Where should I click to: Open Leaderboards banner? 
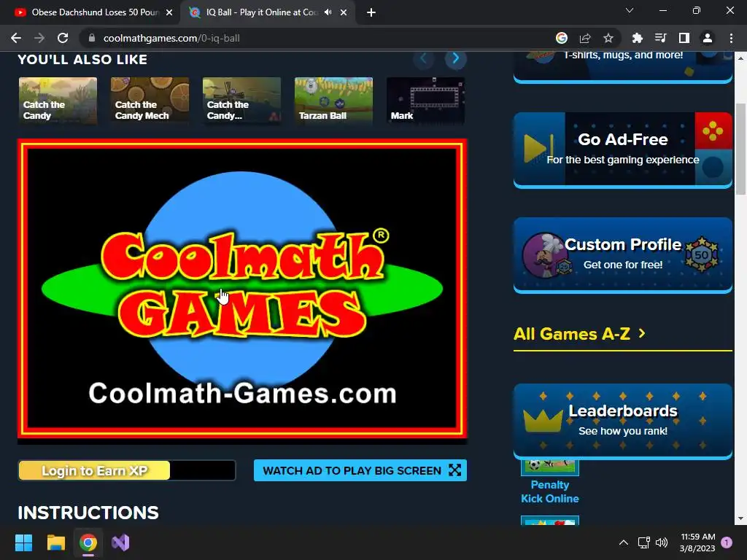point(623,421)
